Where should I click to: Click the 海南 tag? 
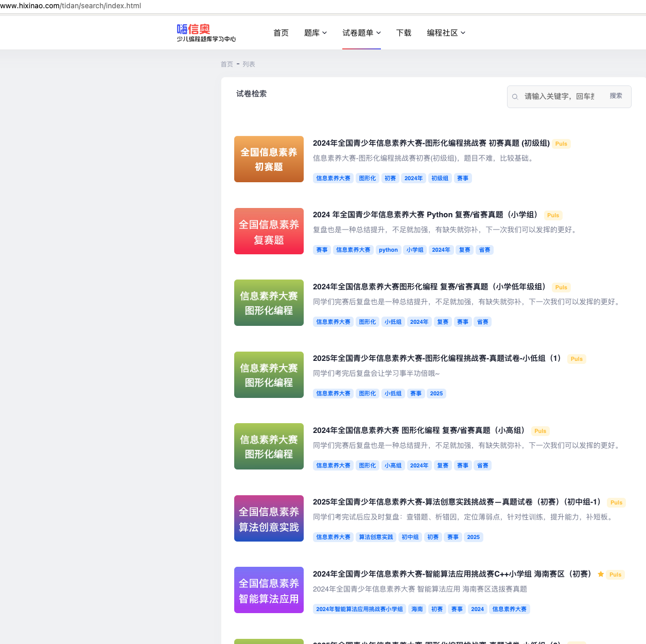tap(417, 609)
